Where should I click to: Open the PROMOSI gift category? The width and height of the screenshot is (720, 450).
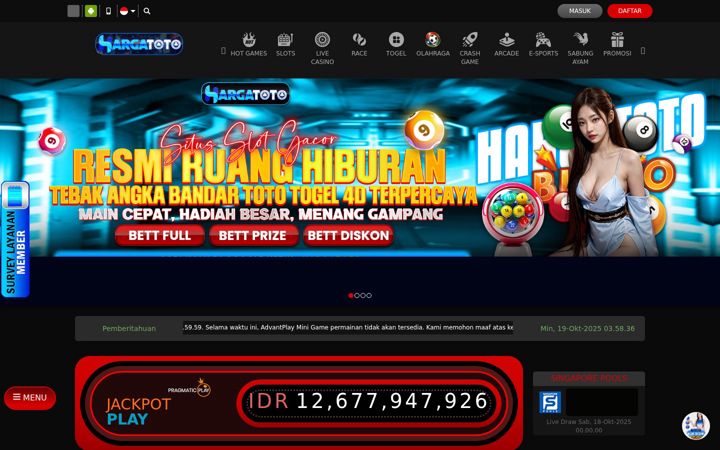(x=617, y=45)
